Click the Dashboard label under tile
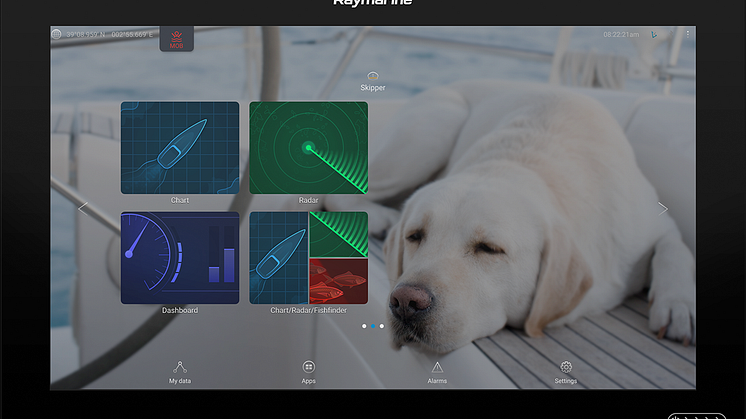Image resolution: width=746 pixels, height=419 pixels. 180,310
